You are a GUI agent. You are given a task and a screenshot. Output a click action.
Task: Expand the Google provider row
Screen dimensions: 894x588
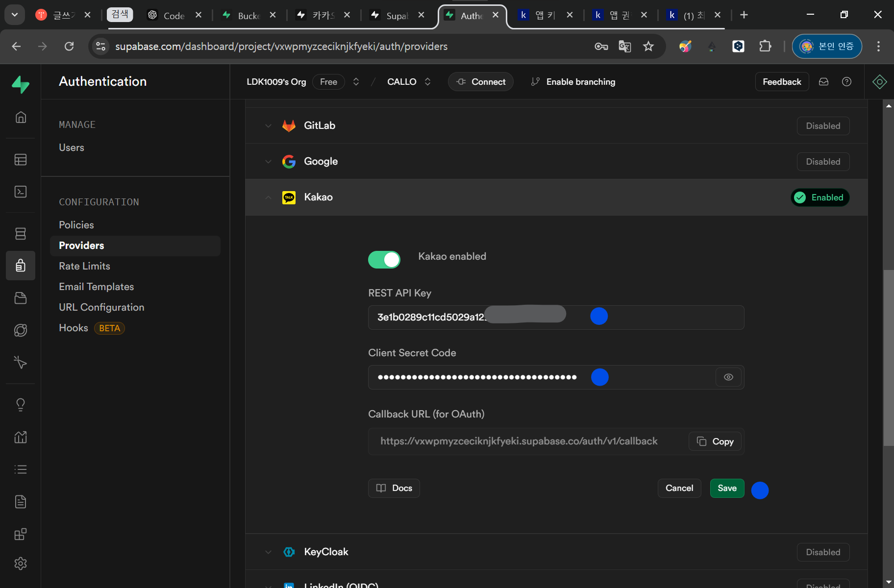coord(556,161)
